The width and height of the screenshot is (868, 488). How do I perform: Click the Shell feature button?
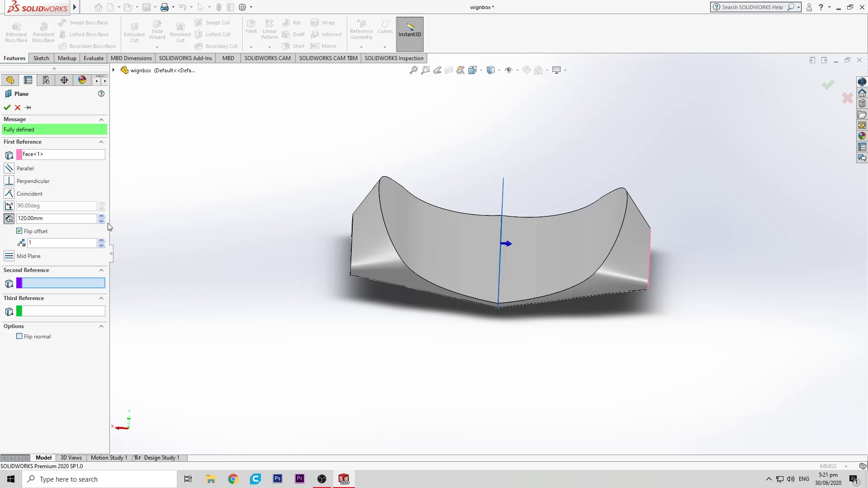tap(293, 46)
